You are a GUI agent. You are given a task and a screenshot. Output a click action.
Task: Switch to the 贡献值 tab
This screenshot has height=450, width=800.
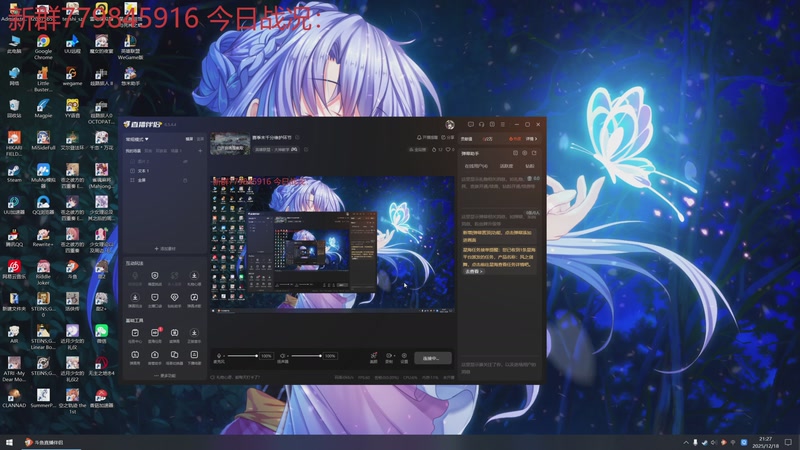466,139
